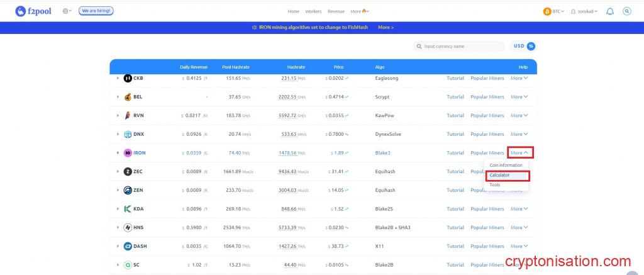
Task: Open the BTC coin dropdown
Action: pyautogui.click(x=553, y=11)
